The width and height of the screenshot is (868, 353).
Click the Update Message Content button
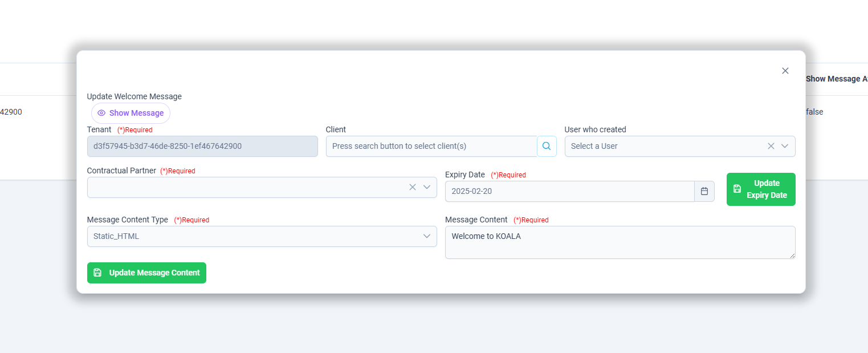(146, 273)
